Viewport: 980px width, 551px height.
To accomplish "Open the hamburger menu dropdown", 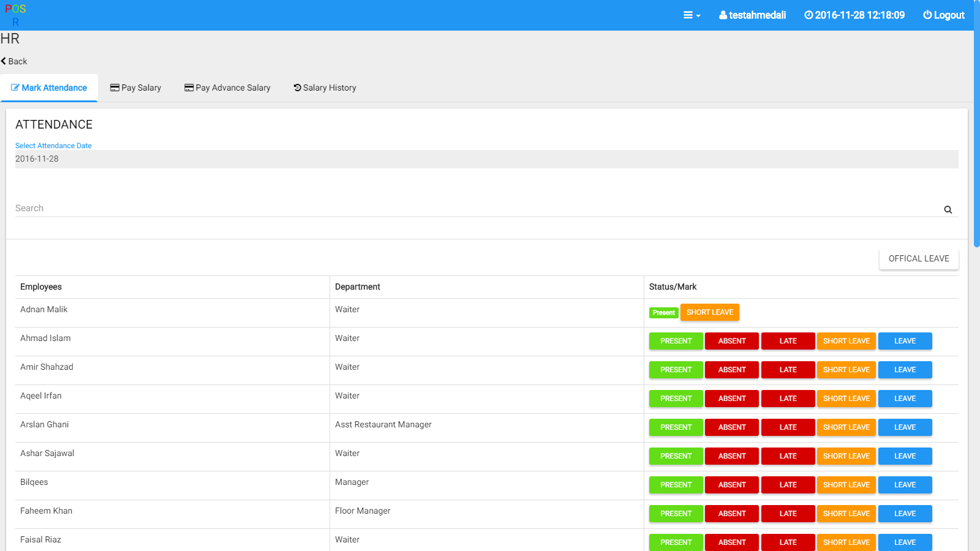I will tap(692, 15).
